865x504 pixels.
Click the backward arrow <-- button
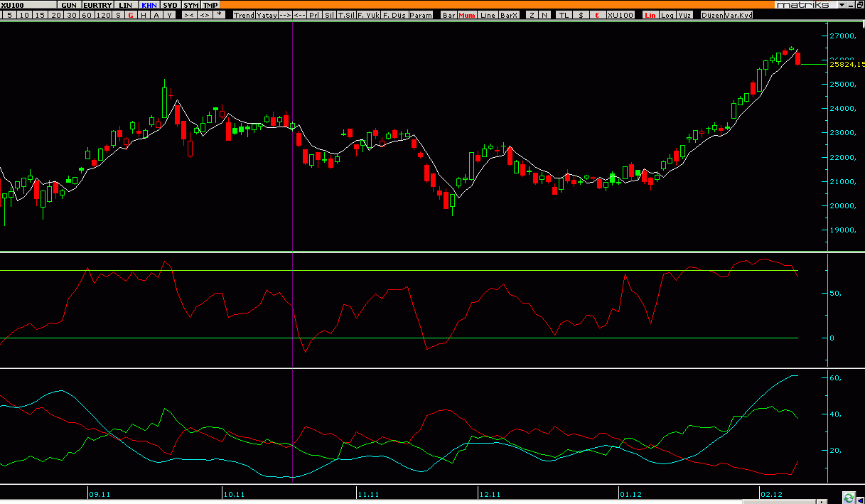[x=300, y=15]
